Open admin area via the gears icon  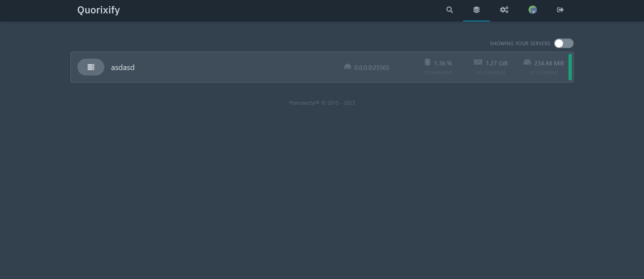tap(504, 10)
